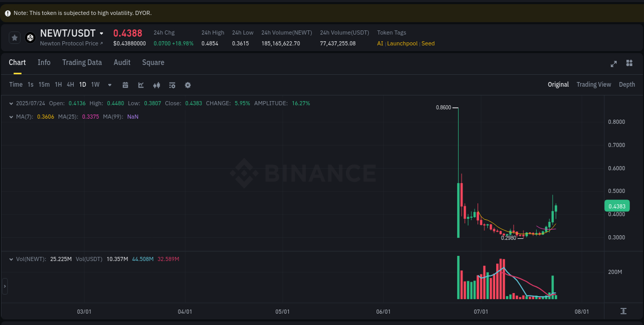This screenshot has height=325, width=644.
Task: Open more time intervals dropdown
Action: tap(109, 85)
